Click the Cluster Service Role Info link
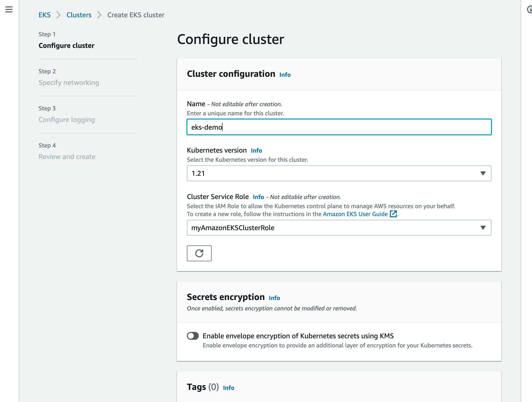Viewport: 532px width, 402px height. 259,197
